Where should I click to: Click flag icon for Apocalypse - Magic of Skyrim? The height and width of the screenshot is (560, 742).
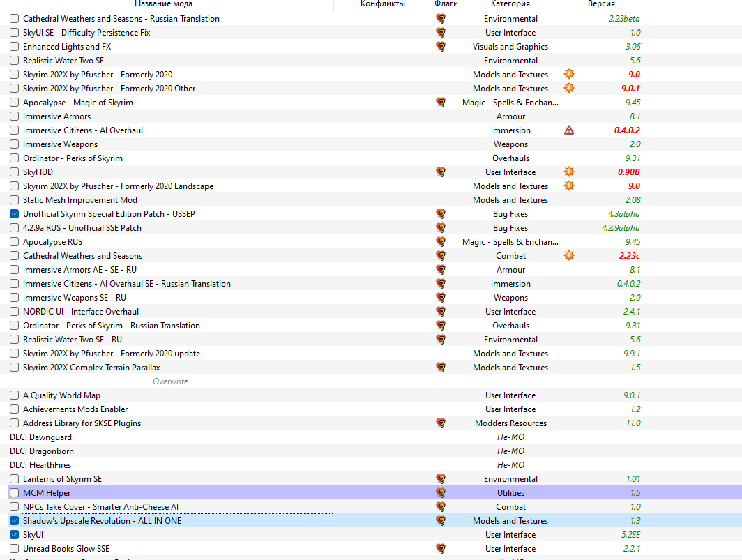(x=441, y=103)
